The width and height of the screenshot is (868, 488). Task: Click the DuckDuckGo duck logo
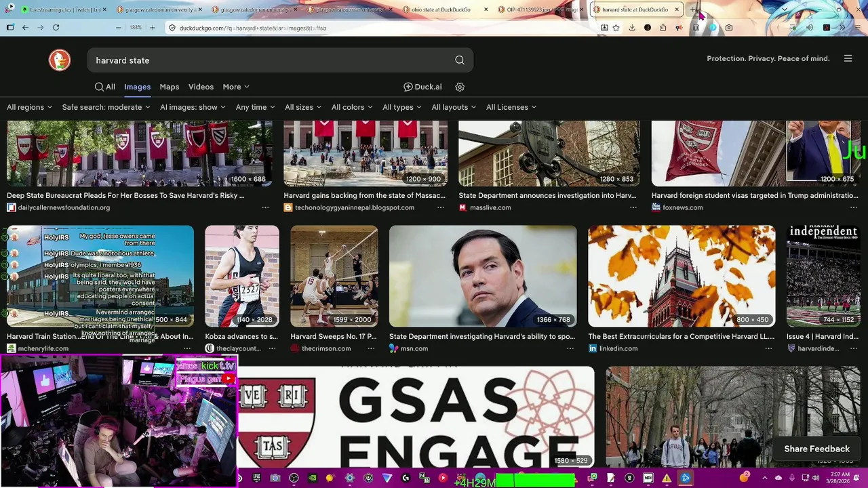(x=60, y=60)
